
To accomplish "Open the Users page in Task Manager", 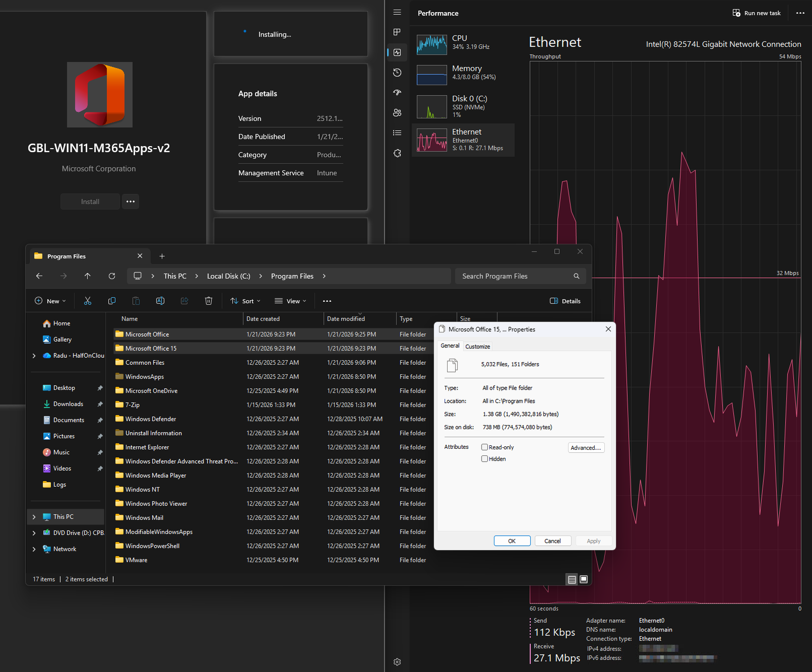I will [397, 113].
